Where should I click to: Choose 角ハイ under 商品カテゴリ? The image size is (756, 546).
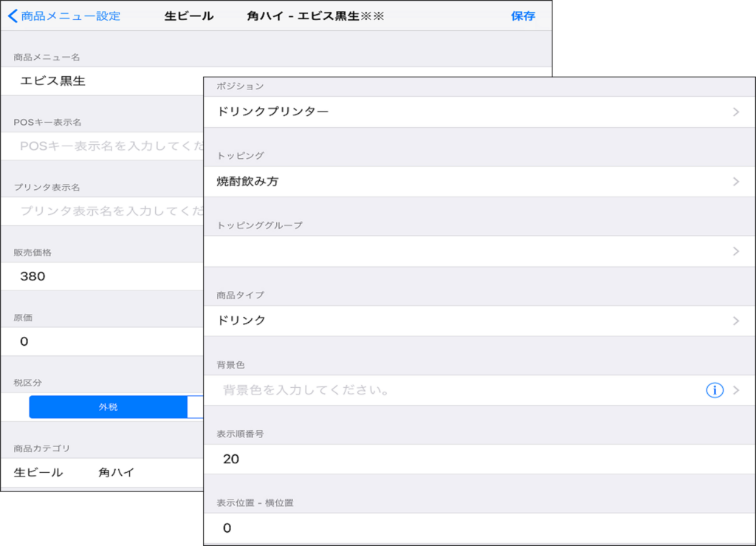(x=116, y=473)
